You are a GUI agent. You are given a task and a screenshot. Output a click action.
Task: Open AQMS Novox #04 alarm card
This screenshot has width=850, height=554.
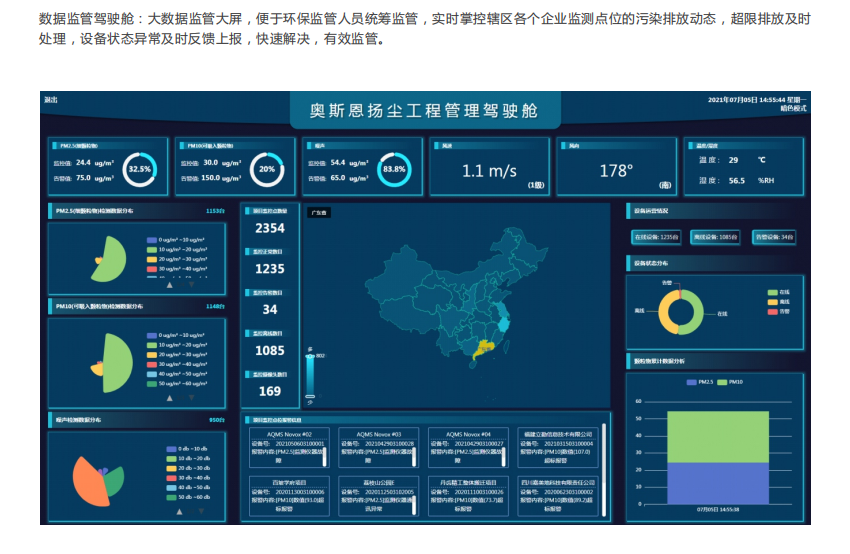pos(468,447)
